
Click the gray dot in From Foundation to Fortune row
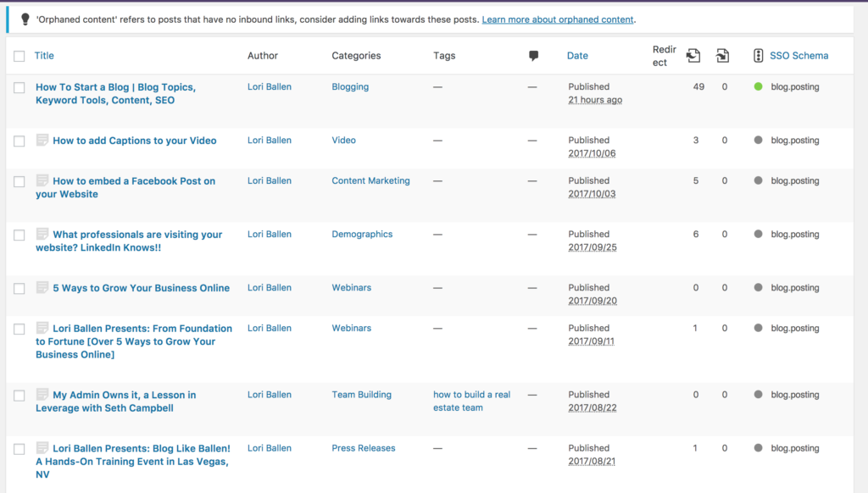coord(759,328)
